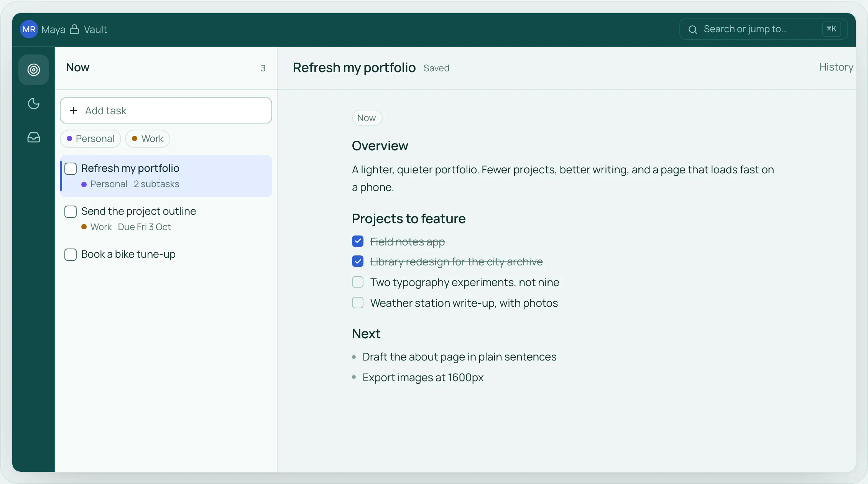The height and width of the screenshot is (484, 868).
Task: Open the Now focus view icon in sidebar
Action: click(34, 70)
